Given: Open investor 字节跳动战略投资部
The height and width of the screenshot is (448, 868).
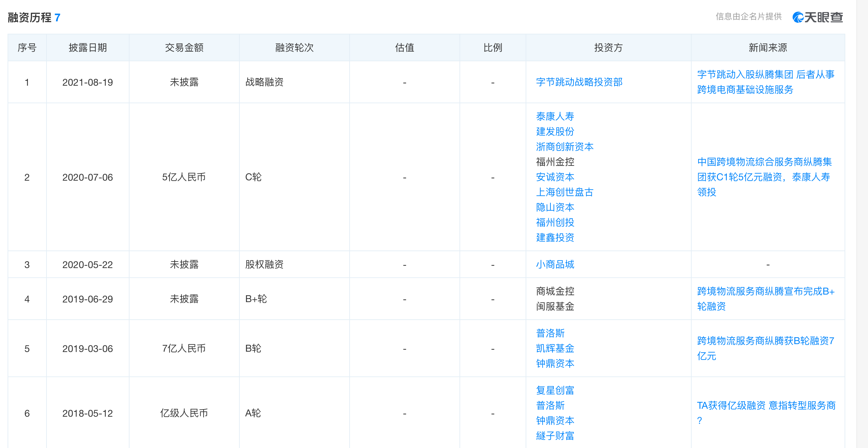Looking at the screenshot, I should [579, 82].
